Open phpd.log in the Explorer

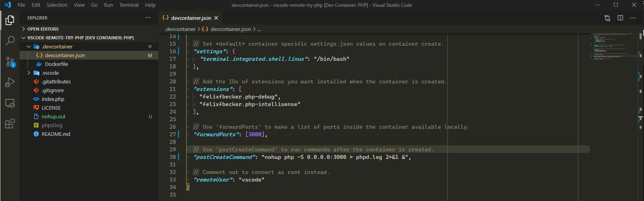point(89,125)
